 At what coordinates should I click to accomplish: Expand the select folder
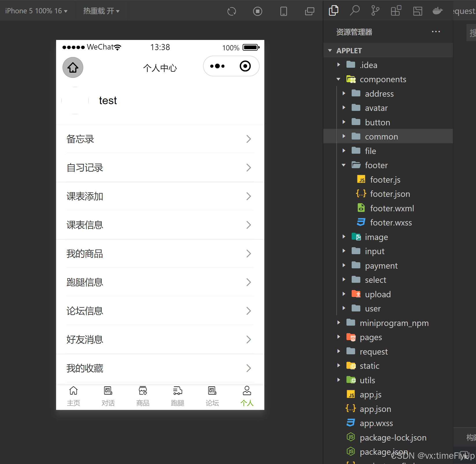click(388, 280)
